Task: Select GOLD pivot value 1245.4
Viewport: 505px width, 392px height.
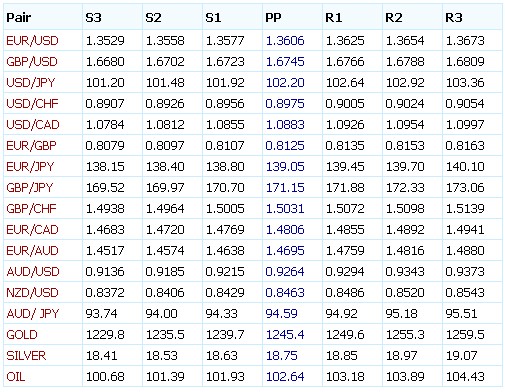Action: pos(285,335)
